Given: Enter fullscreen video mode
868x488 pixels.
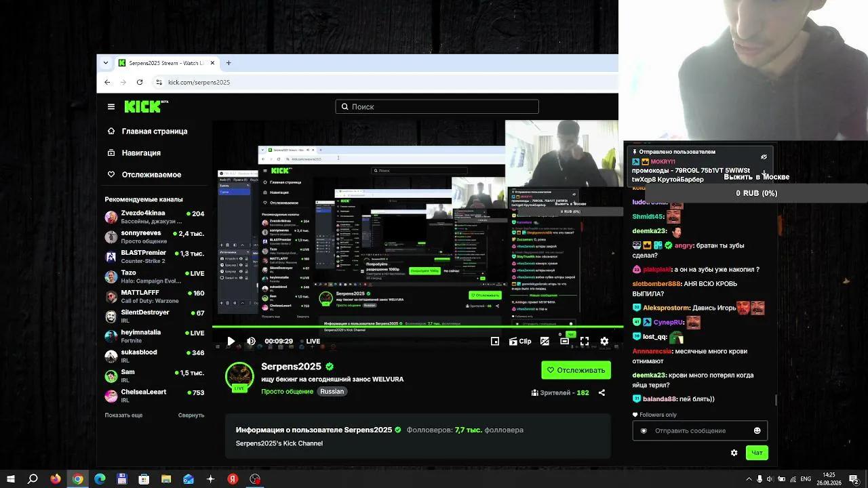Looking at the screenshot, I should (x=585, y=342).
